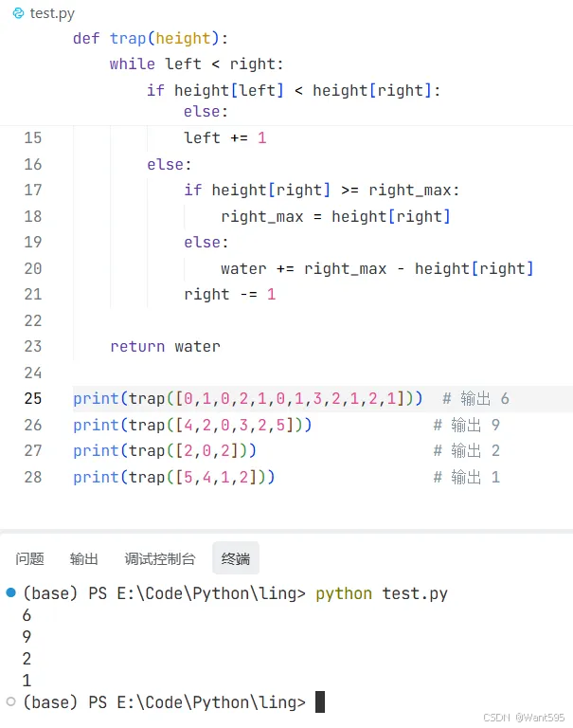Click terminal output value 6
Viewport: 573px width, 728px height.
27,615
